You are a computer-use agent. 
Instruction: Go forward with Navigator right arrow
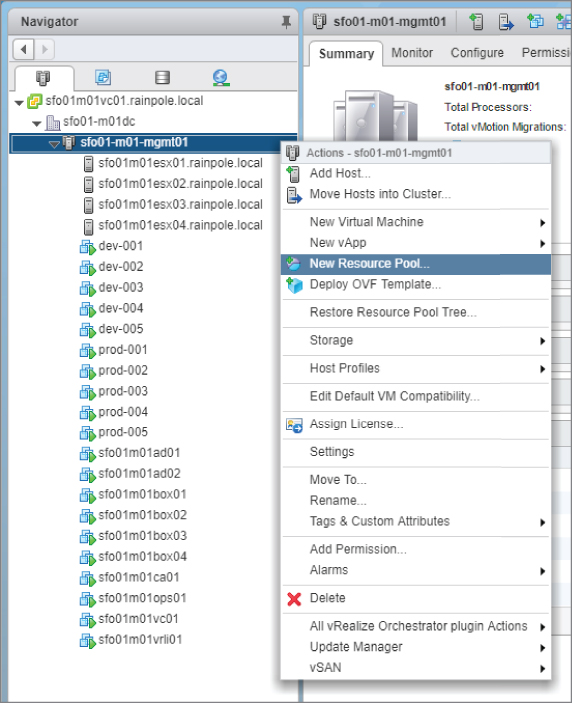coord(44,49)
